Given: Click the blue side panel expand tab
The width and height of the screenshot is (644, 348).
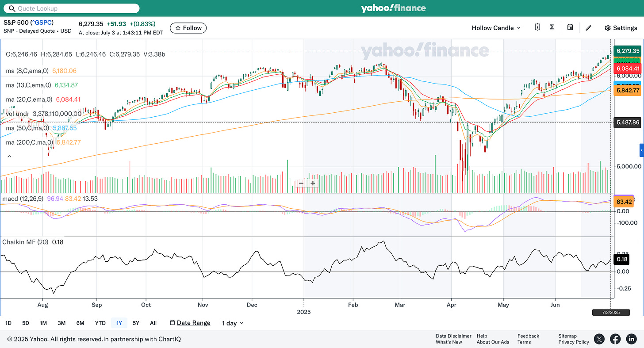Looking at the screenshot, I should (x=641, y=150).
